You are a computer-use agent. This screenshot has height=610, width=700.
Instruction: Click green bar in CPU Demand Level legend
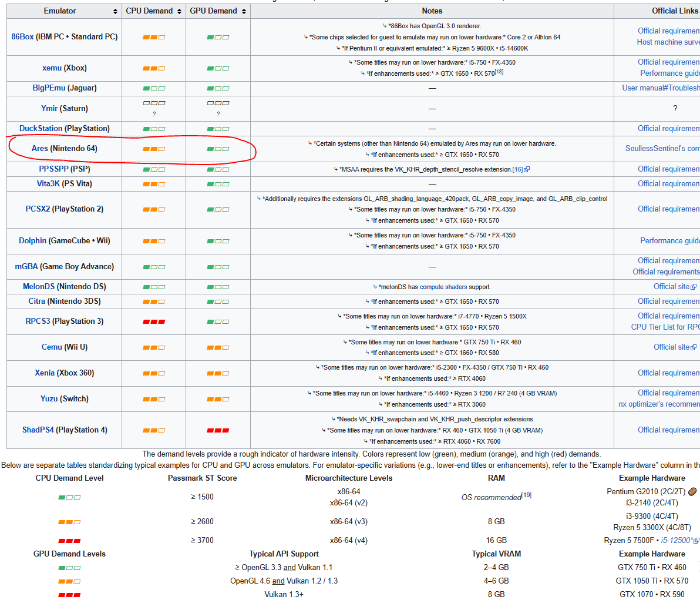(69, 497)
